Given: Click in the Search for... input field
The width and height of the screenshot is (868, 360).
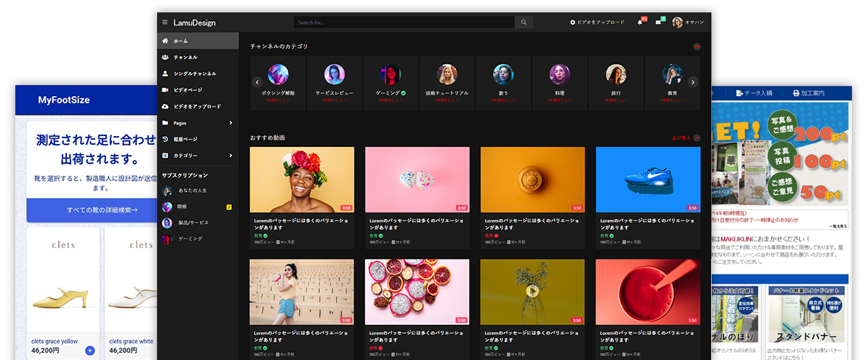Looking at the screenshot, I should pyautogui.click(x=404, y=23).
